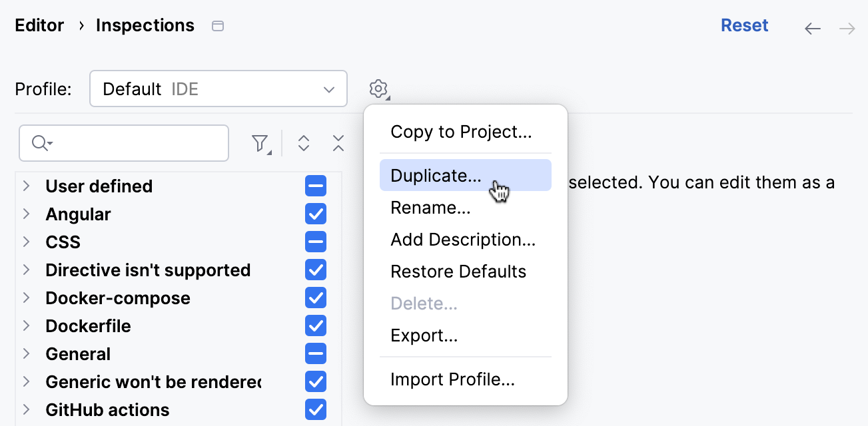Open the inspections filter funnel icon
Viewport: 868px width, 426px height.
tap(260, 142)
